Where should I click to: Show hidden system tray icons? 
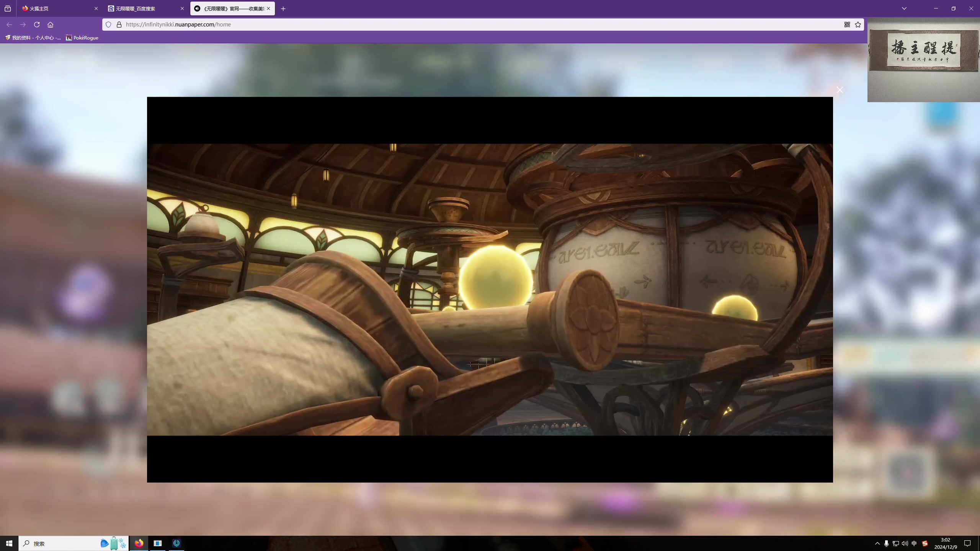click(877, 543)
